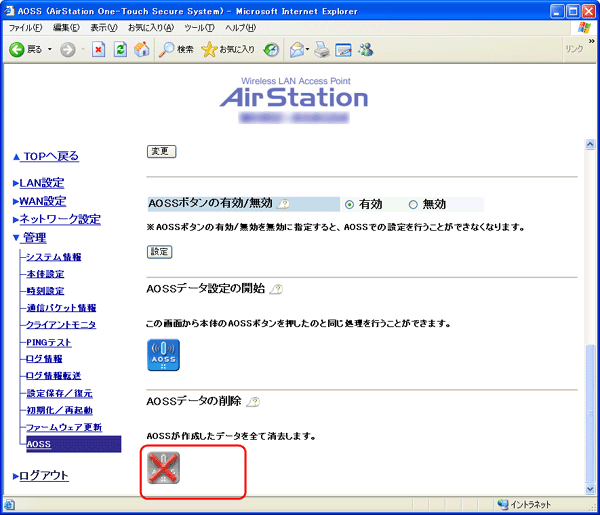Open the ログ情報転送 link
The width and height of the screenshot is (600, 515).
[x=54, y=376]
